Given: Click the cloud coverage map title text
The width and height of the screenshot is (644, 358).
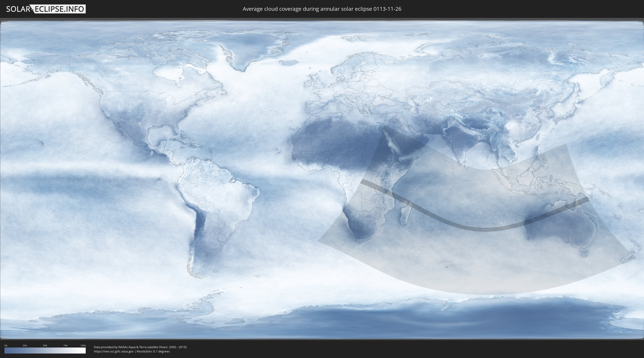Looking at the screenshot, I should point(322,9).
